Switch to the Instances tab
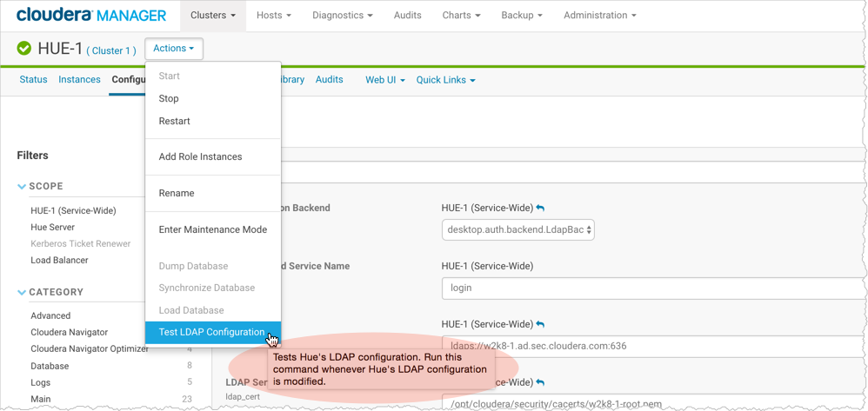Viewport: 868px width, 411px height. (x=79, y=80)
